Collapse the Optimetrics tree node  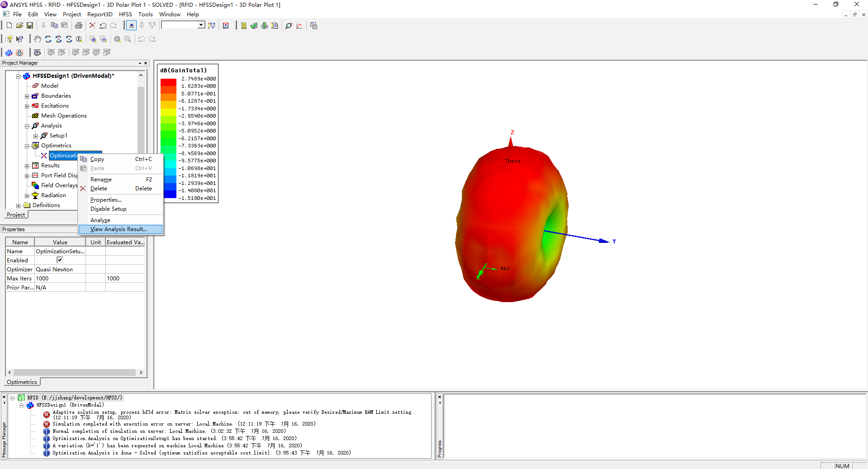tap(27, 146)
